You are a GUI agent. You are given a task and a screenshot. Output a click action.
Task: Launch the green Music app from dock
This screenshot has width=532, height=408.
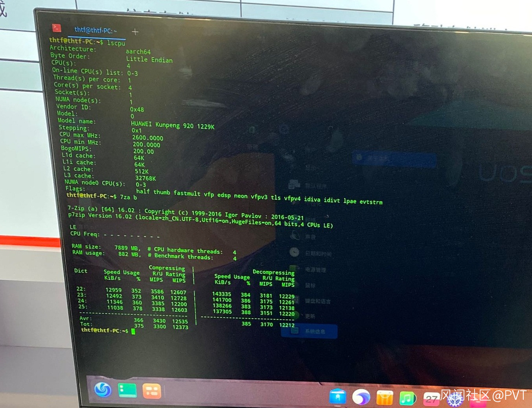pyautogui.click(x=407, y=398)
